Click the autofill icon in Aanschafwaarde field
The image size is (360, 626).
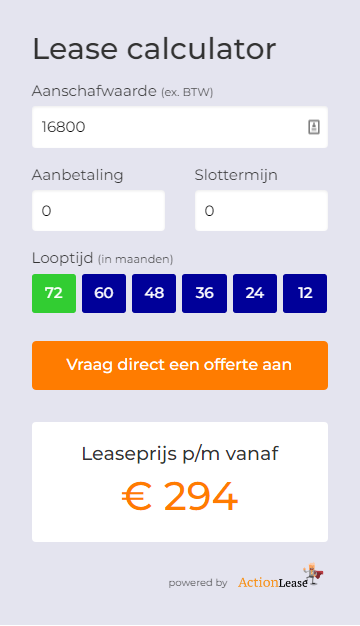pyautogui.click(x=314, y=127)
